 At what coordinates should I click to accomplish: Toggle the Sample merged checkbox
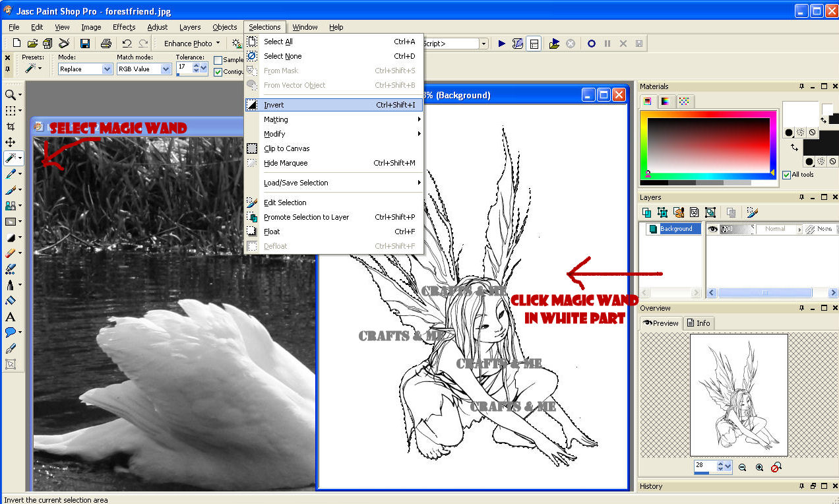pos(218,60)
